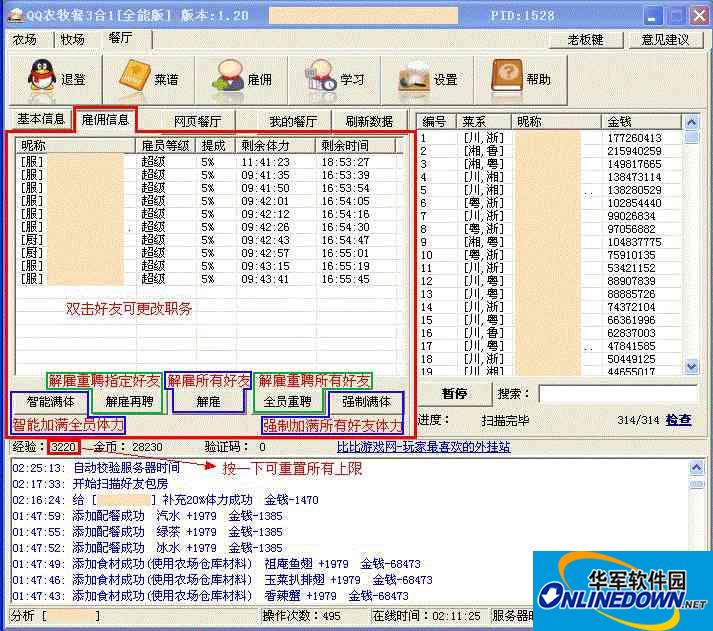Select employee row with 剩余体力 09:43:41
713x631 pixels.
click(x=208, y=279)
